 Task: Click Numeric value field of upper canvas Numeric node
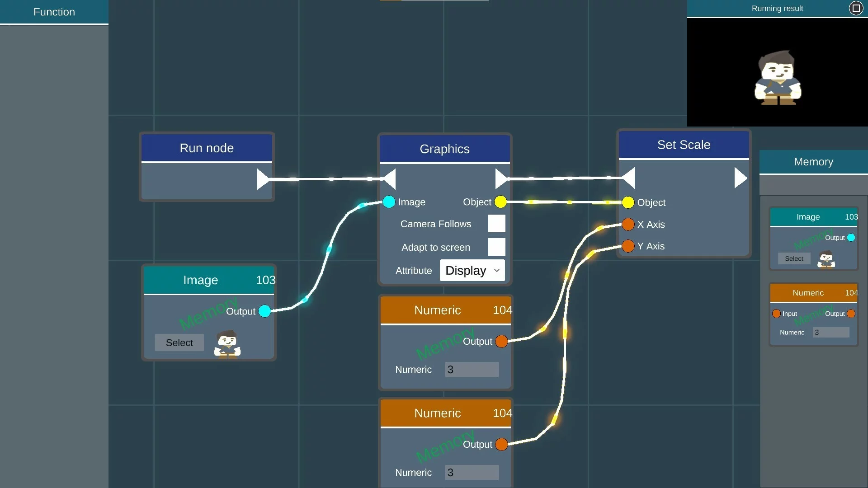472,370
